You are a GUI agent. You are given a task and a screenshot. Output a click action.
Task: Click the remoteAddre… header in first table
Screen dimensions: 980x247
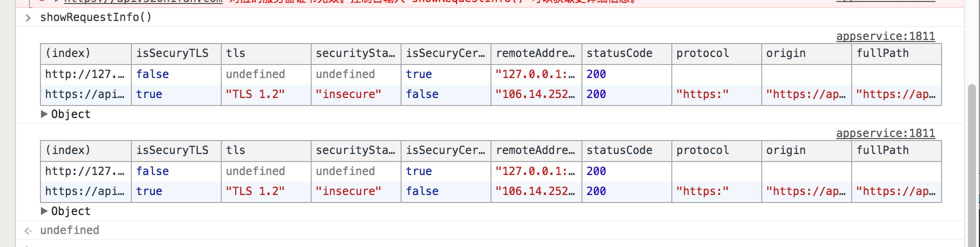tap(535, 53)
